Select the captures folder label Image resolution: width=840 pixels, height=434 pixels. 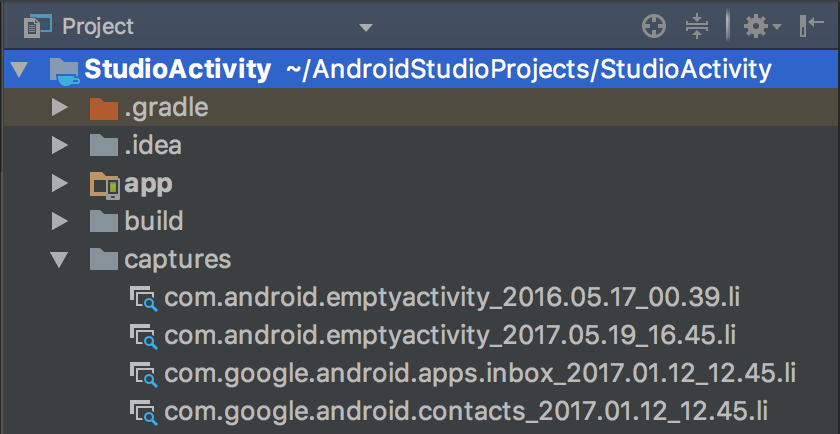coord(178,260)
